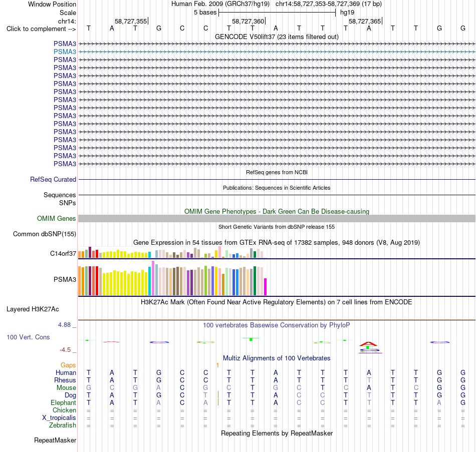Click the 58,727,365 coordinate marker
This screenshot has height=452, width=476.
(365, 21)
